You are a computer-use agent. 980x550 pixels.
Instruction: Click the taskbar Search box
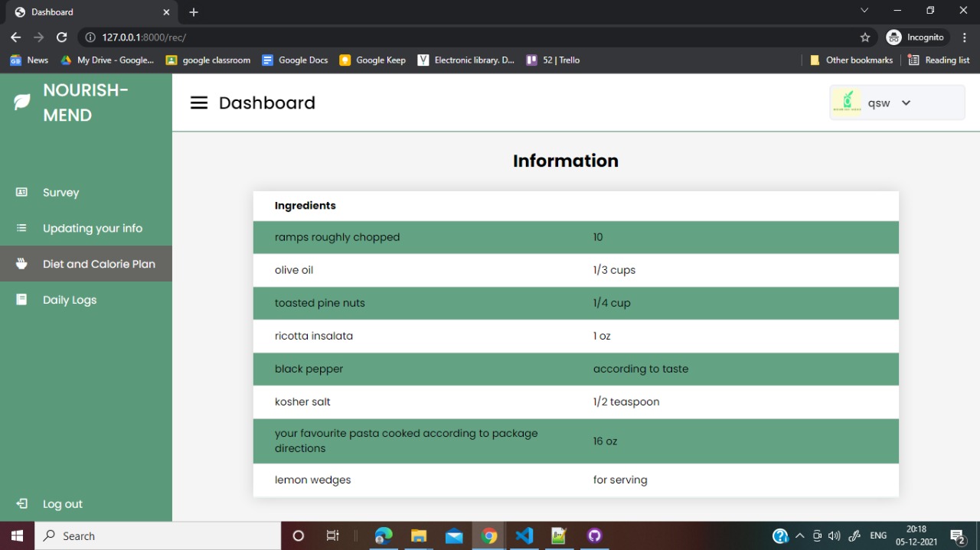(x=158, y=535)
